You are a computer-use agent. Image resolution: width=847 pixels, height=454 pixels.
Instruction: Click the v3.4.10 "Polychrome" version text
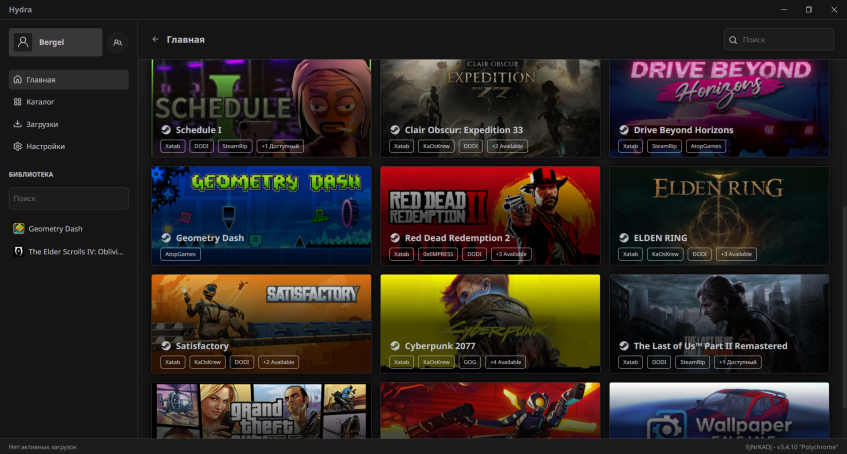[x=808, y=447]
